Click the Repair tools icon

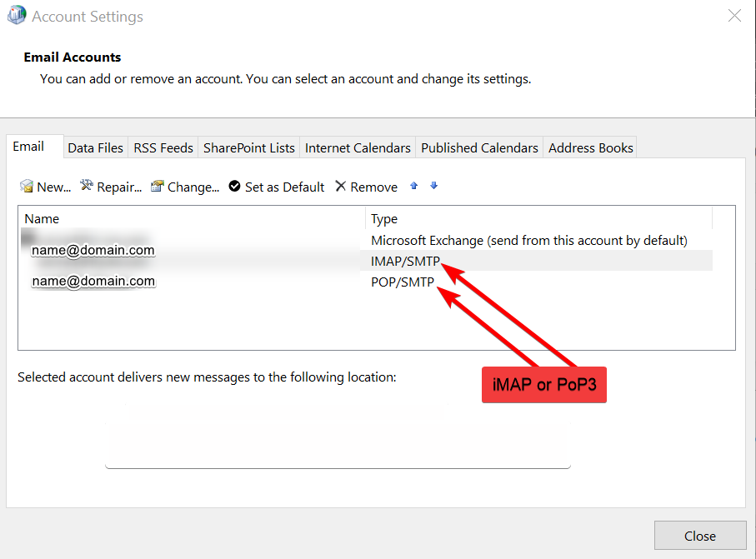click(x=87, y=186)
